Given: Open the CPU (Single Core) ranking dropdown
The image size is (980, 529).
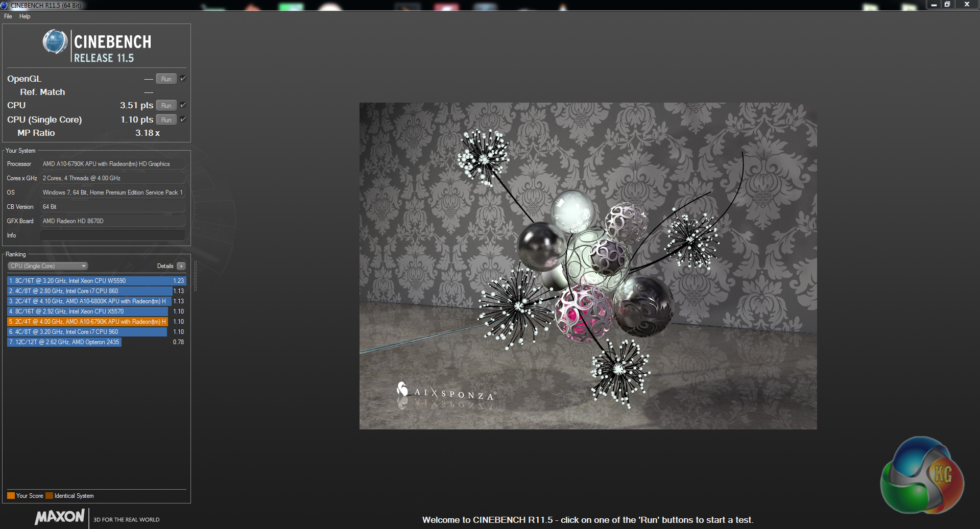Looking at the screenshot, I should click(48, 266).
